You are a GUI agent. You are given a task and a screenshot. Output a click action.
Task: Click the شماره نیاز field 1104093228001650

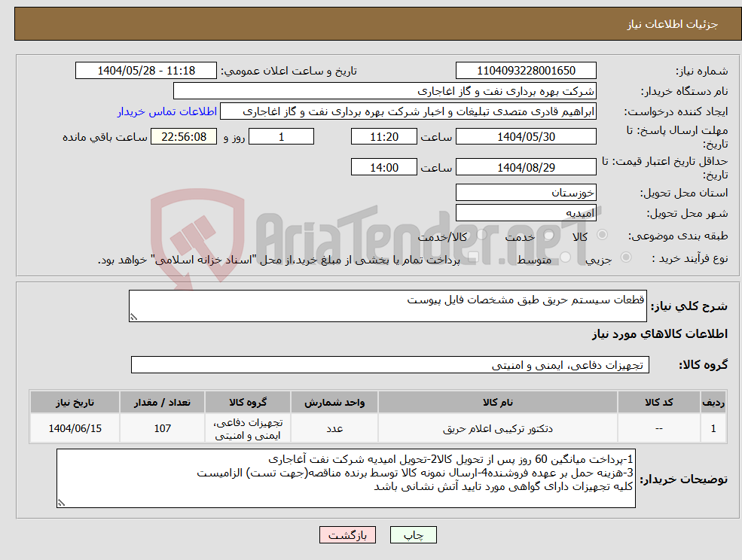point(525,70)
